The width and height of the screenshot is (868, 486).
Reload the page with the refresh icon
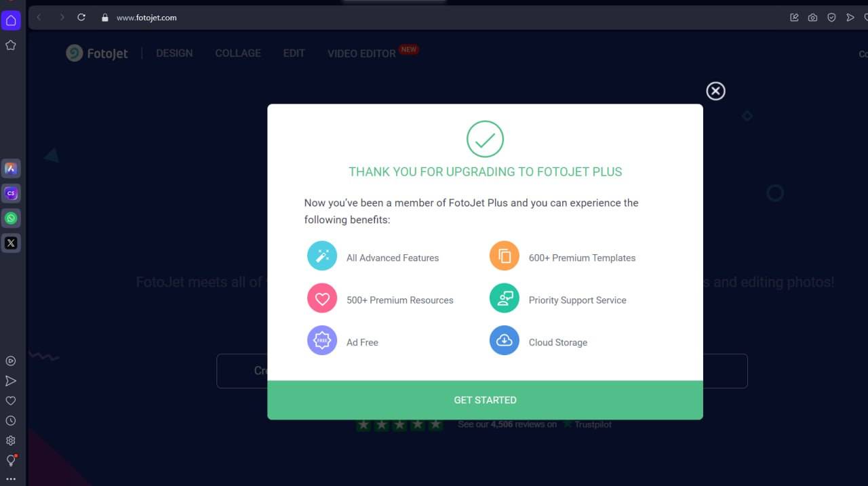click(x=81, y=18)
